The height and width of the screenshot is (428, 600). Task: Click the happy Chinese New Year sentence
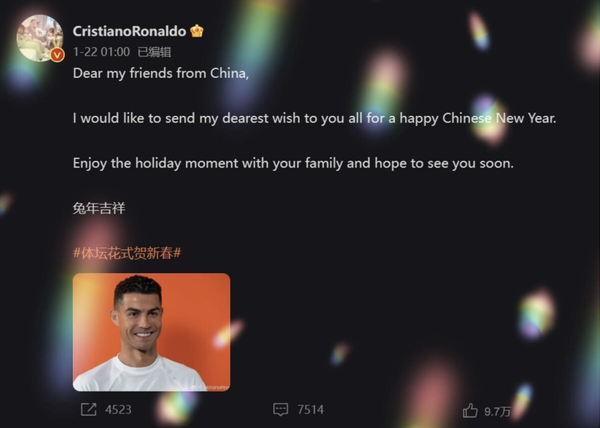pyautogui.click(x=314, y=118)
